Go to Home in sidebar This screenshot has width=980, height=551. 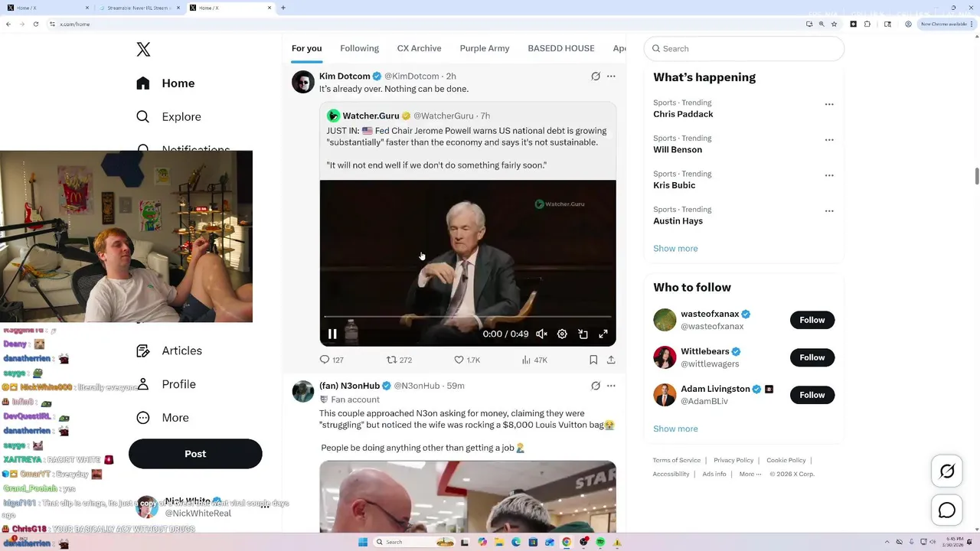(165, 83)
